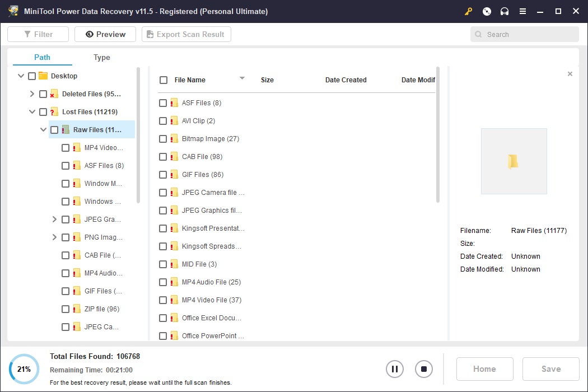Tick the select-all checkbox beside File Name

click(x=164, y=80)
